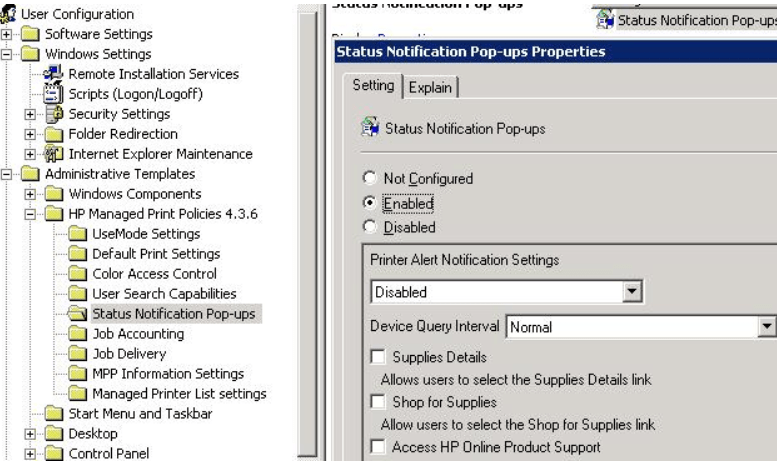The height and width of the screenshot is (461, 777).
Task: Expand the Software Settings tree node
Action: pos(6,34)
